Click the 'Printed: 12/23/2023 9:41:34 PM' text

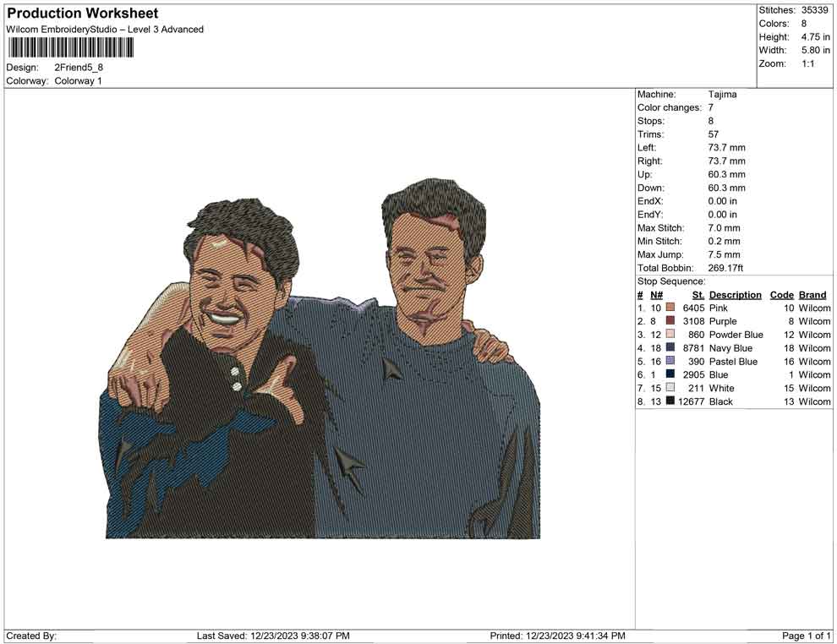557,636
